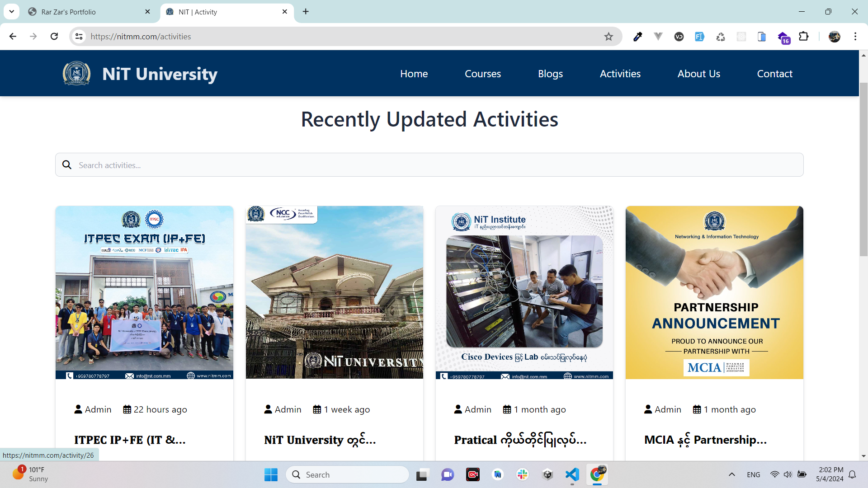Open a new browser tab
868x488 pixels.
pyautogui.click(x=306, y=12)
